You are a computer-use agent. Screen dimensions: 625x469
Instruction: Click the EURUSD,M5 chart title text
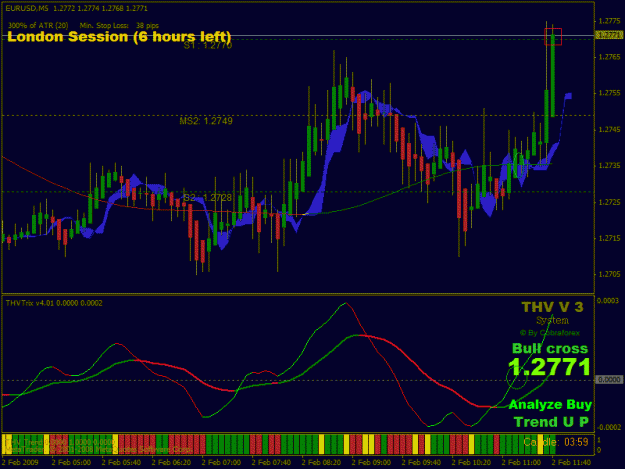pos(76,8)
